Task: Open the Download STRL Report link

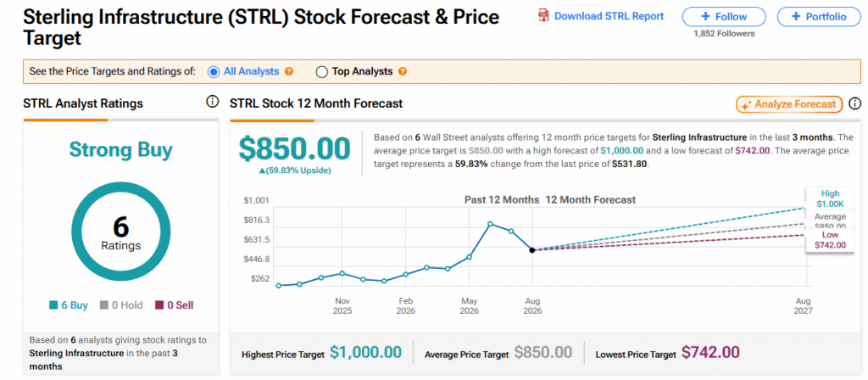Action: 609,16
